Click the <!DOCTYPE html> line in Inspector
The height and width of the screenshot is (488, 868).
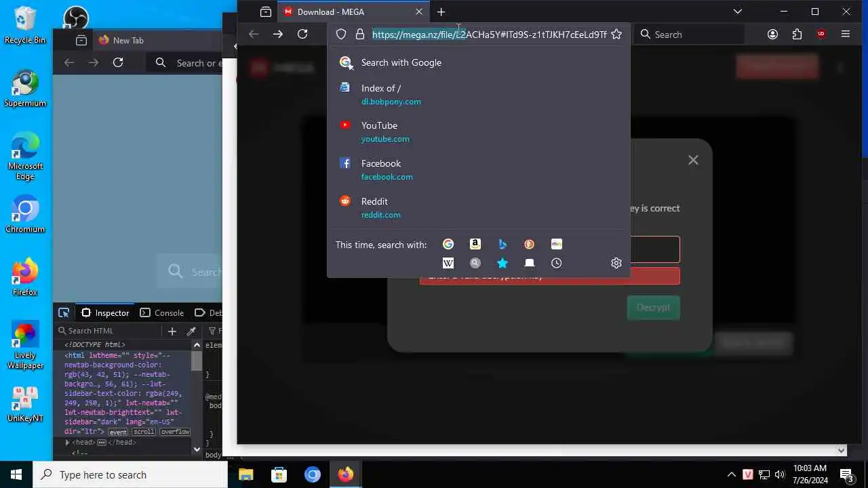pyautogui.click(x=96, y=345)
